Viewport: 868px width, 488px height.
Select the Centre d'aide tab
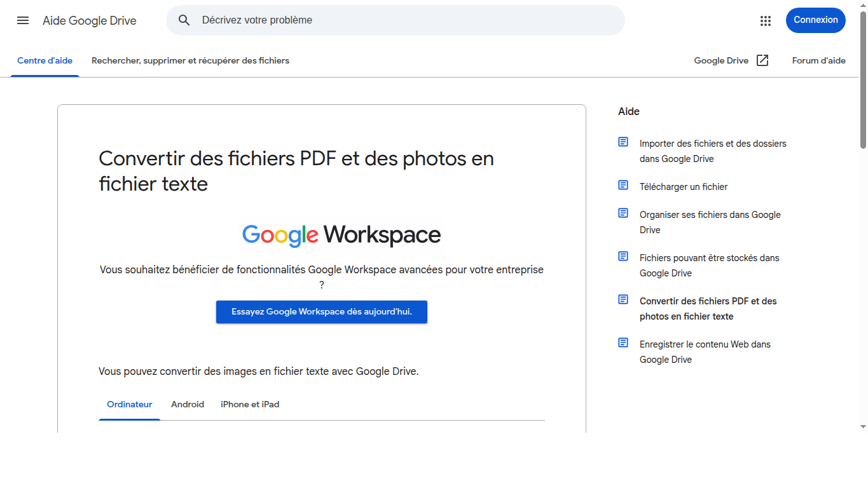45,61
